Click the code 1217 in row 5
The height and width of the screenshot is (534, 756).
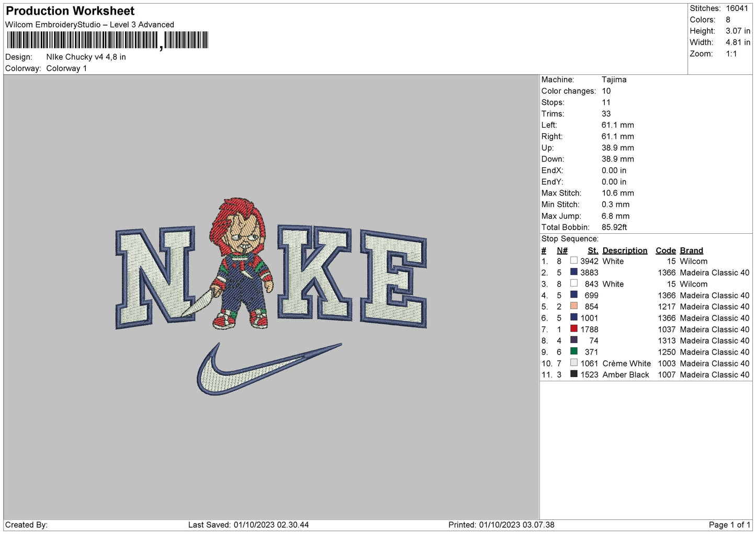pos(667,306)
